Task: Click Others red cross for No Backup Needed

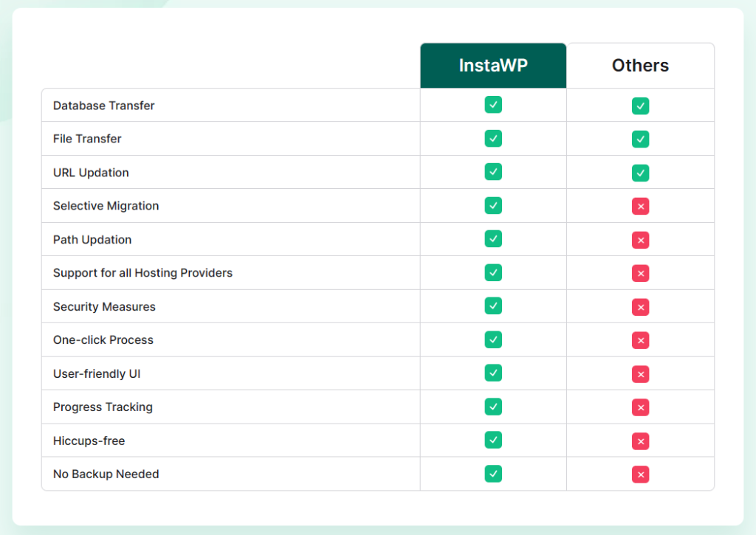Action: coord(640,474)
